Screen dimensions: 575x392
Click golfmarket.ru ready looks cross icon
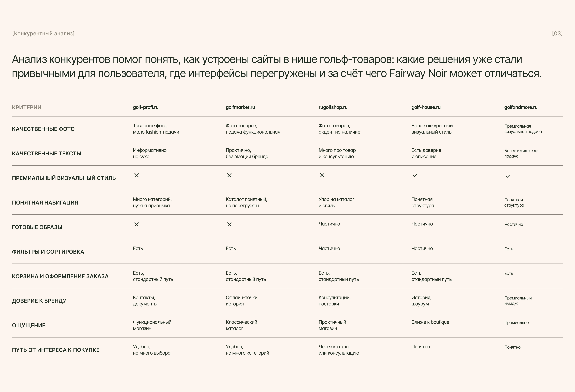tap(229, 224)
